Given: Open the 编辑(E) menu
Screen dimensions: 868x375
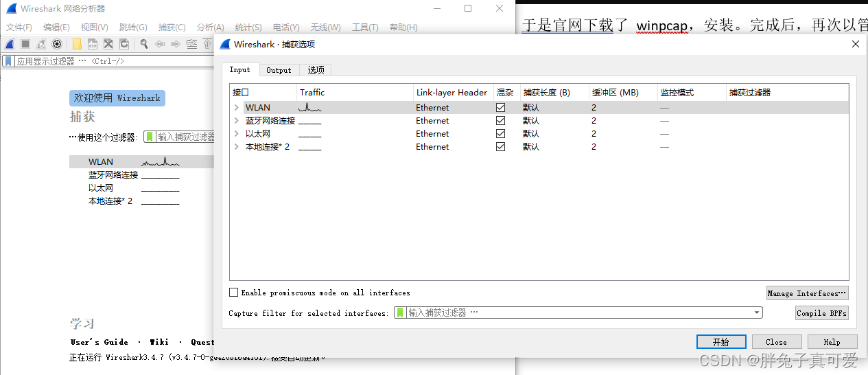Looking at the screenshot, I should (56, 27).
